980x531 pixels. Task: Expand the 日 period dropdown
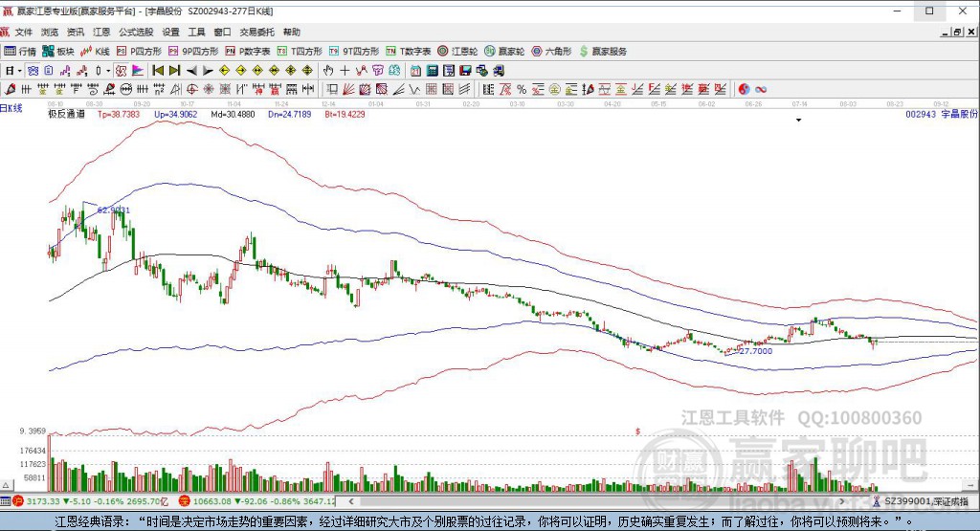(x=19, y=71)
